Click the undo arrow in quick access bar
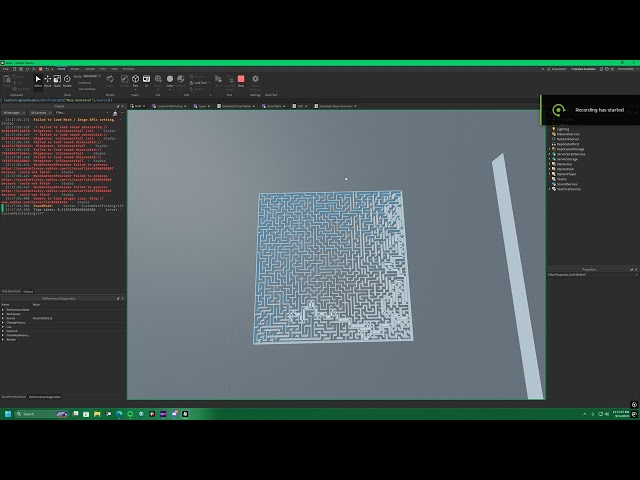 [x=47, y=69]
